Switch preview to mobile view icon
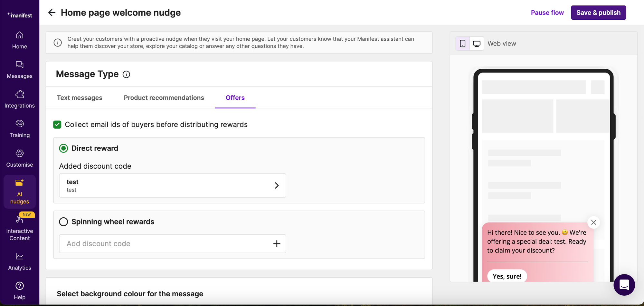 (463, 44)
